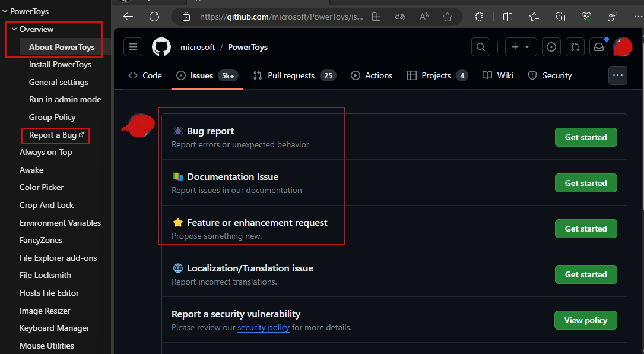The width and height of the screenshot is (644, 354).
Task: Open Environment Variables entry
Action: tap(60, 223)
